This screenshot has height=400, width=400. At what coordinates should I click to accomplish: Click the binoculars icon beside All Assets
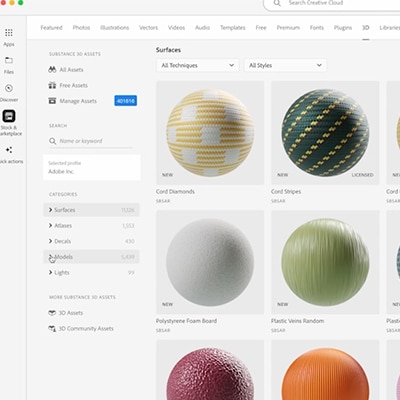coord(52,69)
